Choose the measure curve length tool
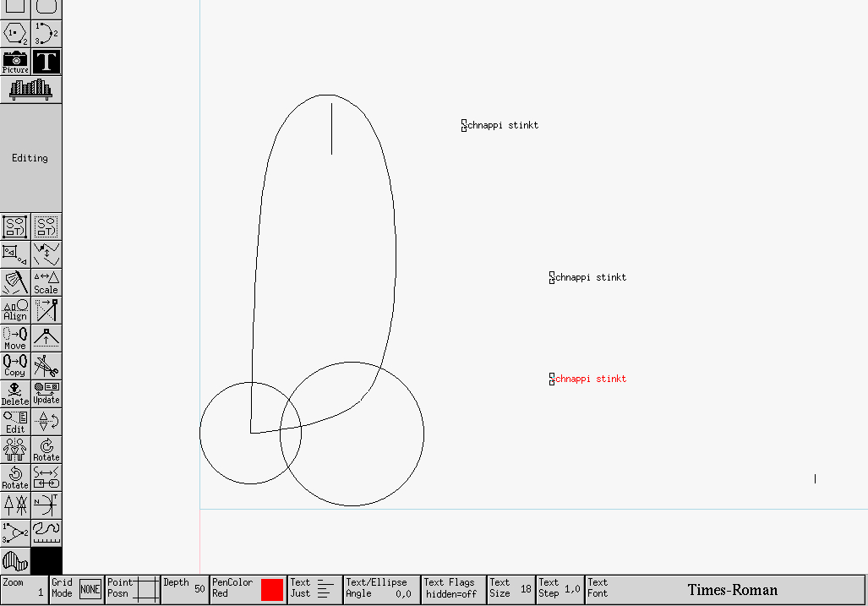 46,533
